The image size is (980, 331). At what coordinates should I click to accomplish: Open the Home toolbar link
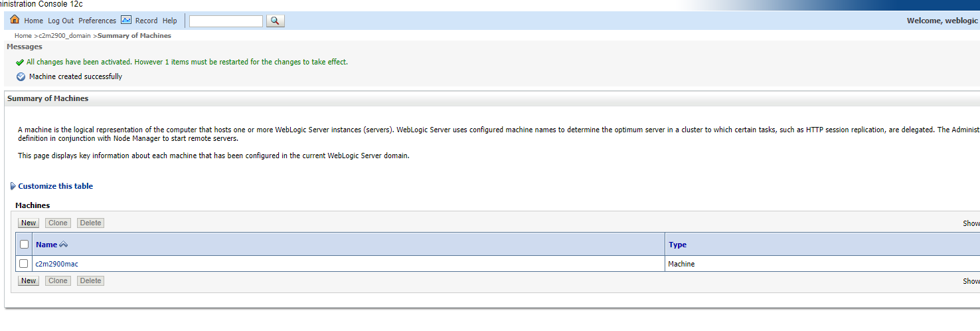point(33,21)
